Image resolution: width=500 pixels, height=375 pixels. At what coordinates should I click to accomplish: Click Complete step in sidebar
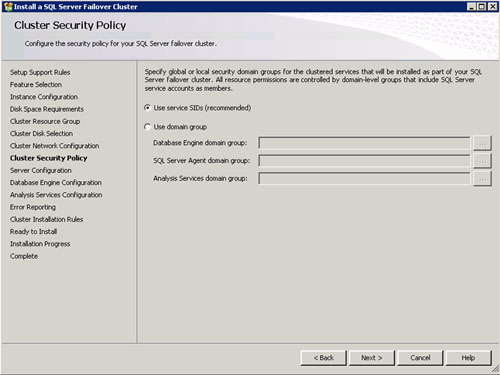(24, 256)
